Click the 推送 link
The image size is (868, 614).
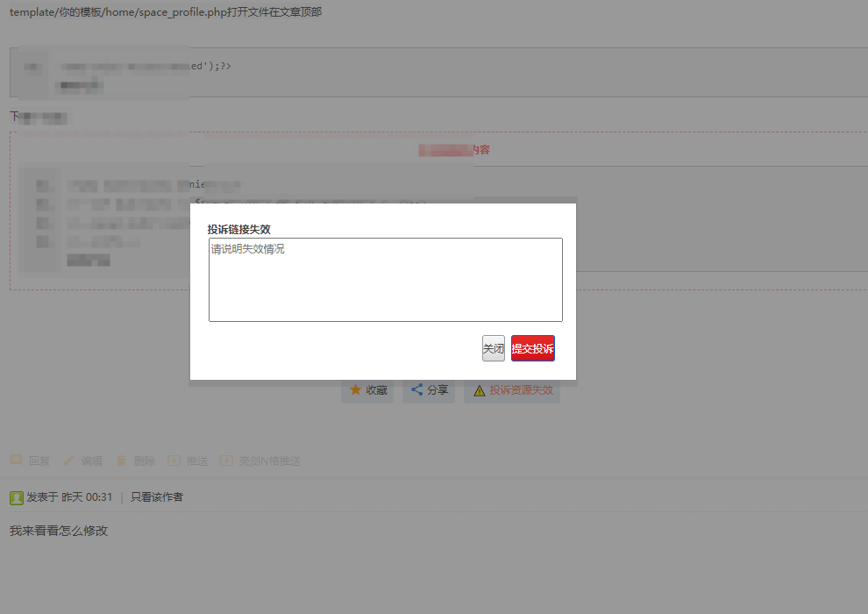pyautogui.click(x=197, y=460)
